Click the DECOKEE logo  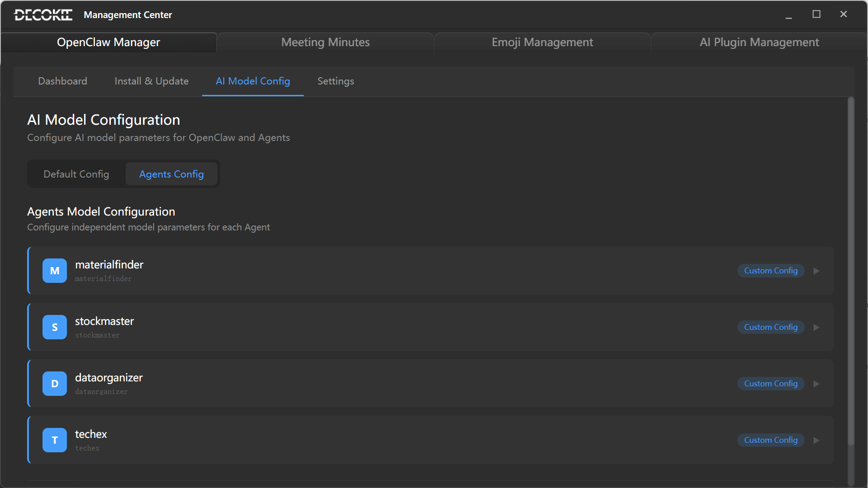[x=43, y=15]
